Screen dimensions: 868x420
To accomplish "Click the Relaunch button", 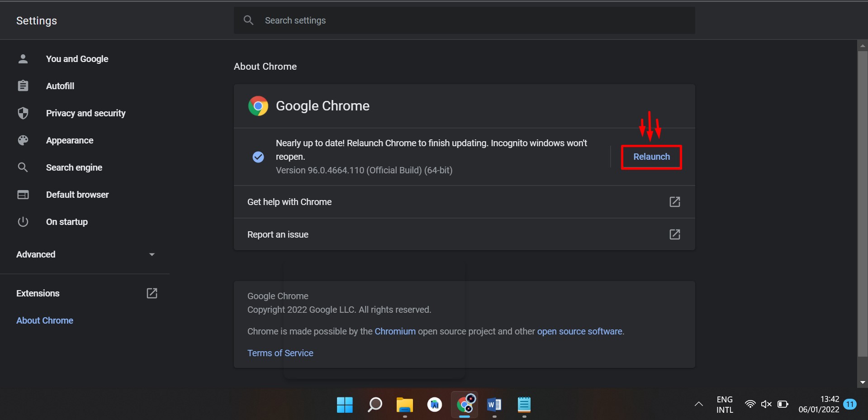I will 651,157.
